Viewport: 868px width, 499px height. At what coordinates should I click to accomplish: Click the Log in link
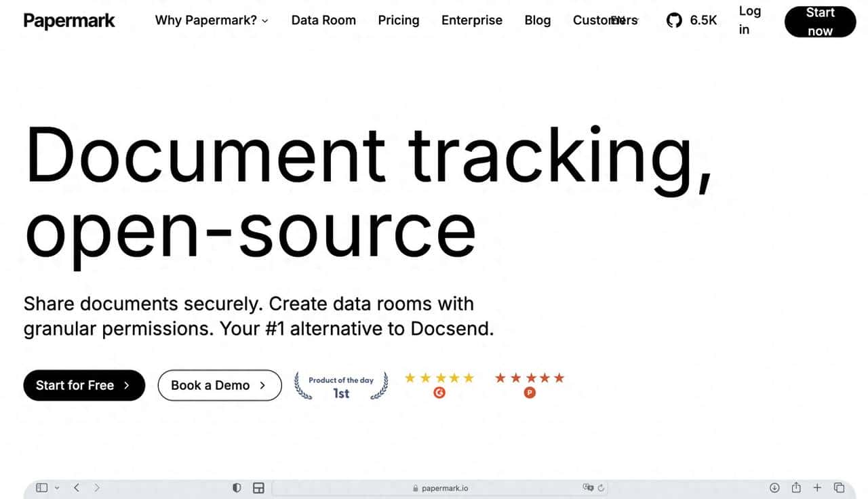tap(750, 20)
